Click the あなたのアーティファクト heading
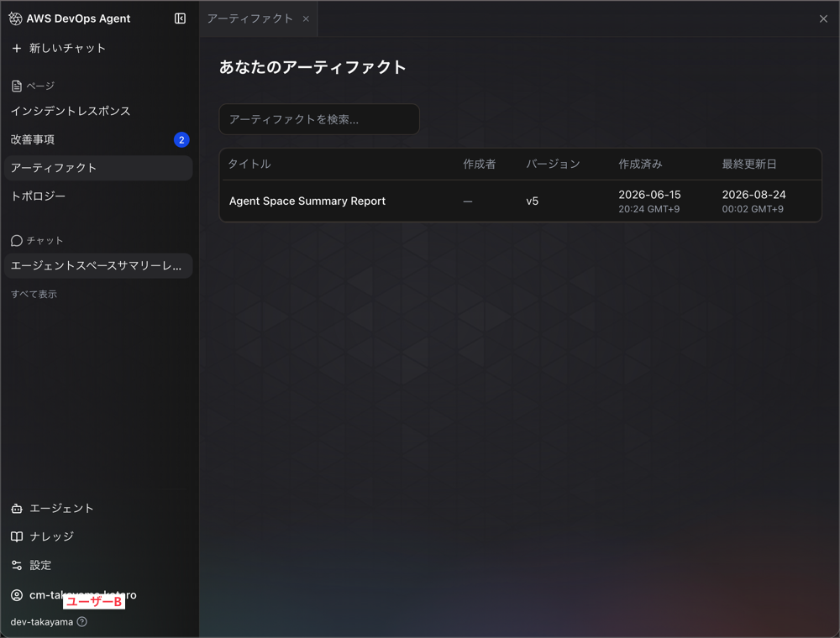Viewport: 840px width, 638px height. [312, 67]
